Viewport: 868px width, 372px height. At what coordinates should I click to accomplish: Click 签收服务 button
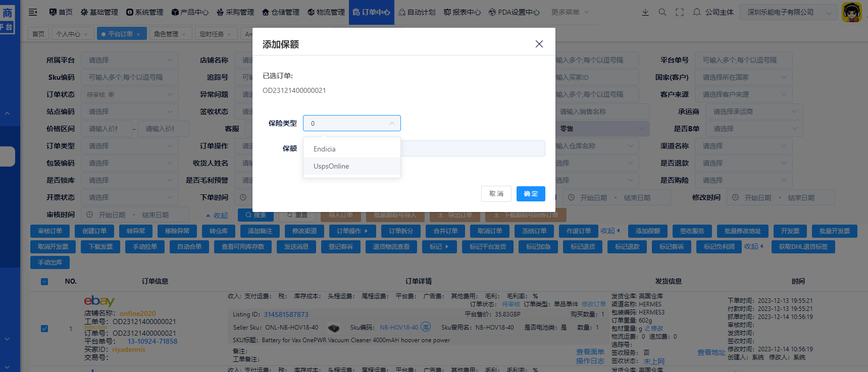692,231
